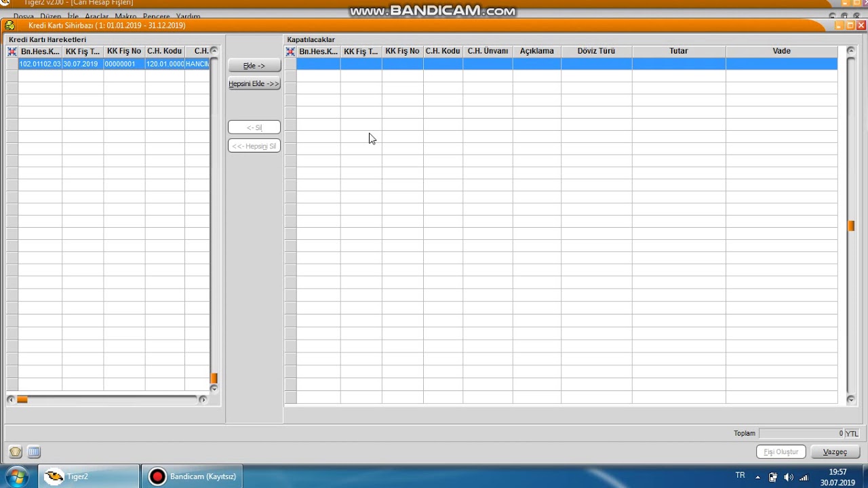Click the row selector of the left grid's first row
This screenshot has height=488, width=868.
[12, 64]
